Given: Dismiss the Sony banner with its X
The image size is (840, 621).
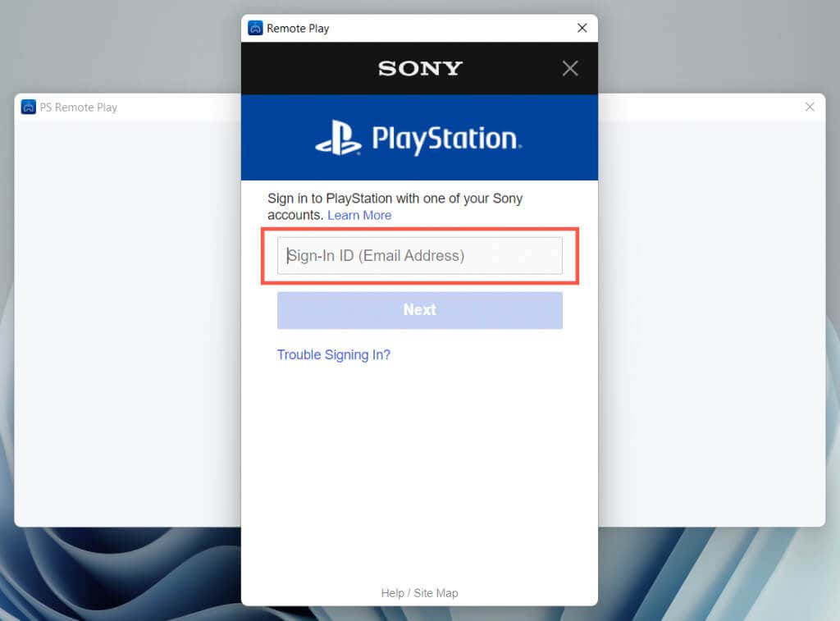Looking at the screenshot, I should [570, 68].
